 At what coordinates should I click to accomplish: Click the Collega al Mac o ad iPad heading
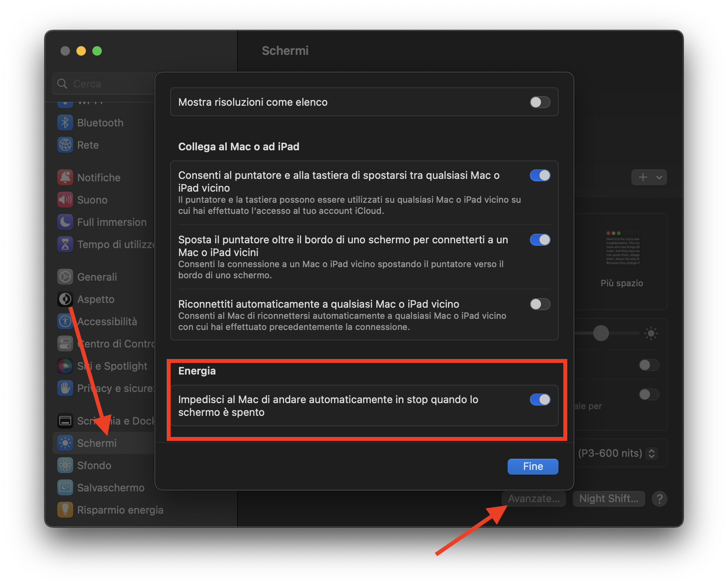click(239, 147)
